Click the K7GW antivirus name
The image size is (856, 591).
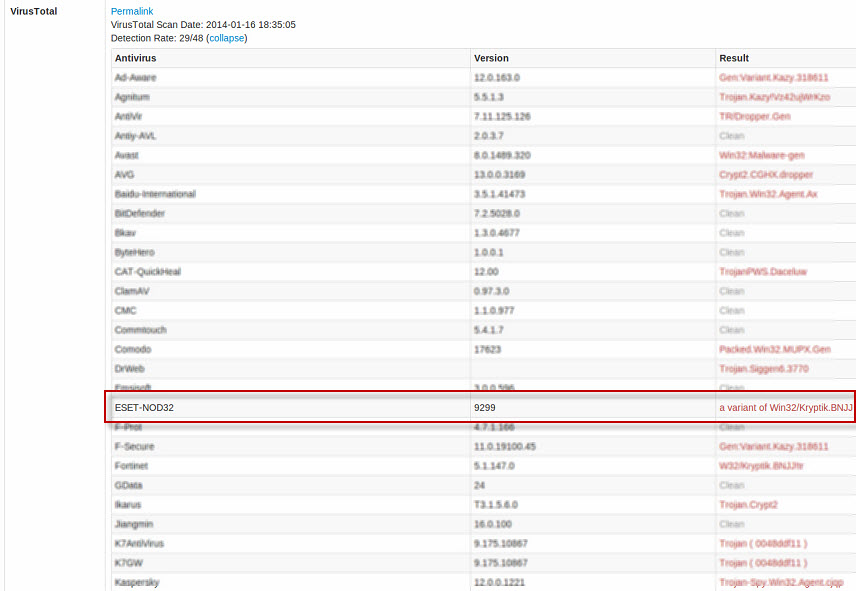[129, 563]
